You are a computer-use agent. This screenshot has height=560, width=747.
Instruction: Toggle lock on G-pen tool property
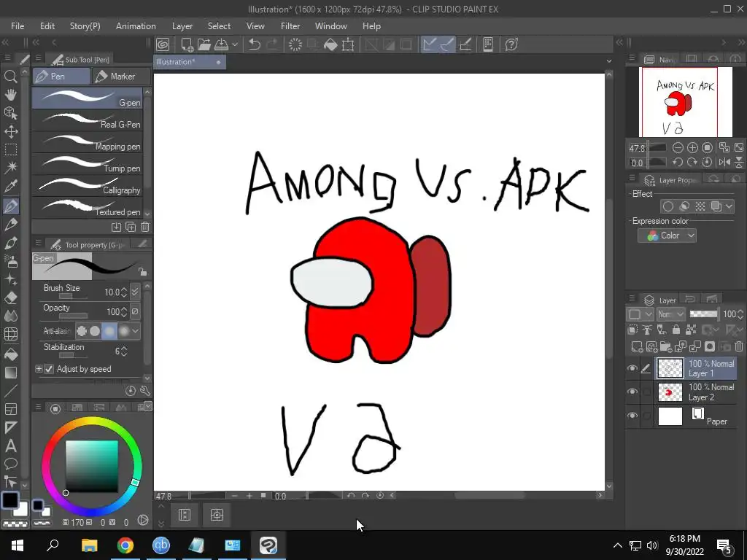(142, 272)
